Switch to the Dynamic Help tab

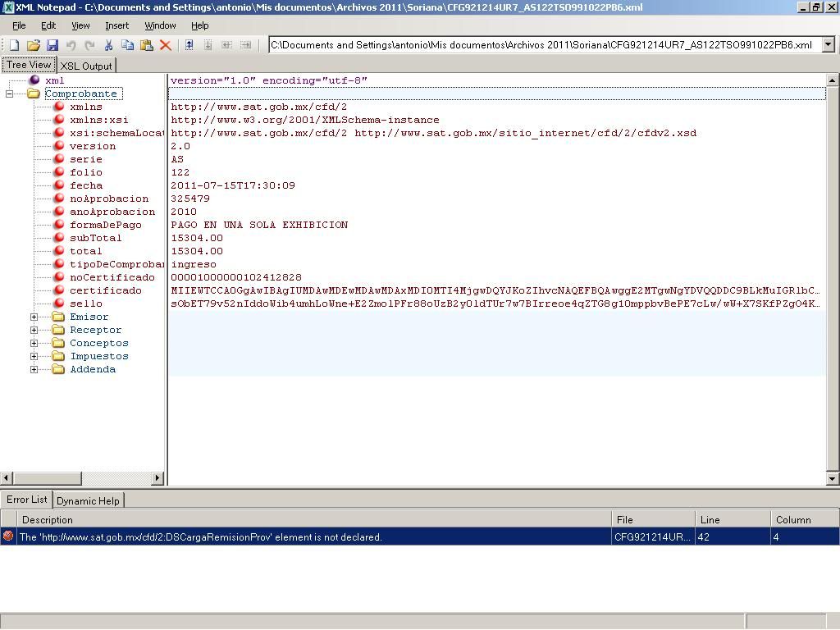point(88,501)
